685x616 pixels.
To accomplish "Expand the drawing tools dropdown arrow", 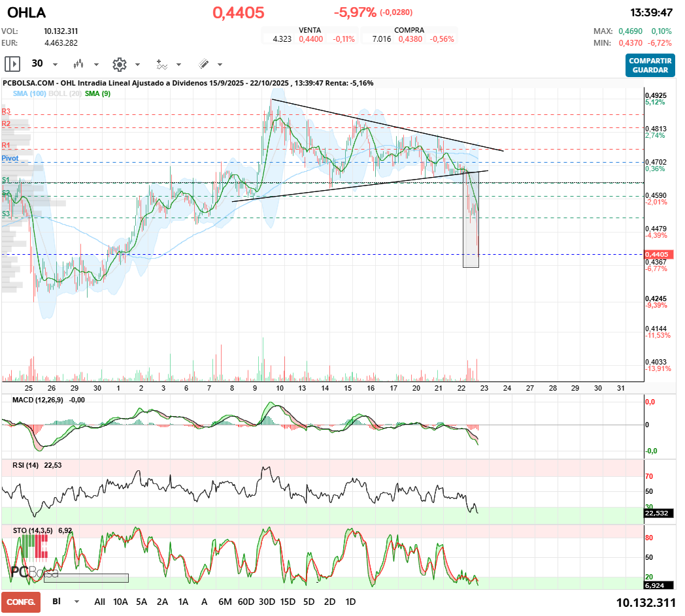I will [x=220, y=65].
